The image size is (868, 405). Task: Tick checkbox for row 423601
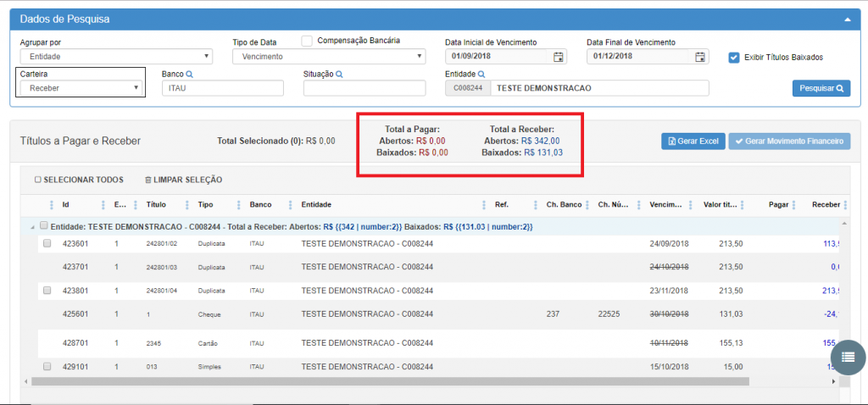click(47, 243)
